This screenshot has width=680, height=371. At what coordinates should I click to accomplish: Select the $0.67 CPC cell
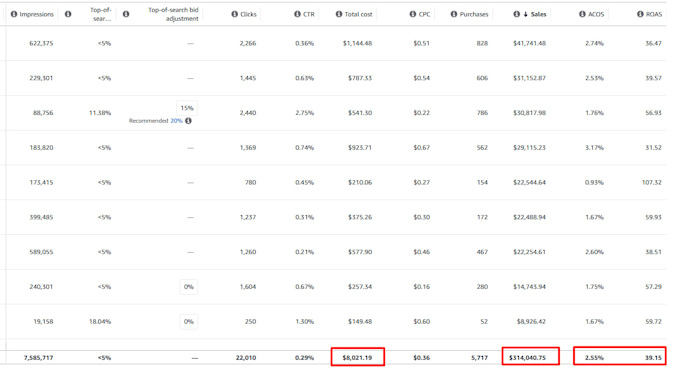422,148
